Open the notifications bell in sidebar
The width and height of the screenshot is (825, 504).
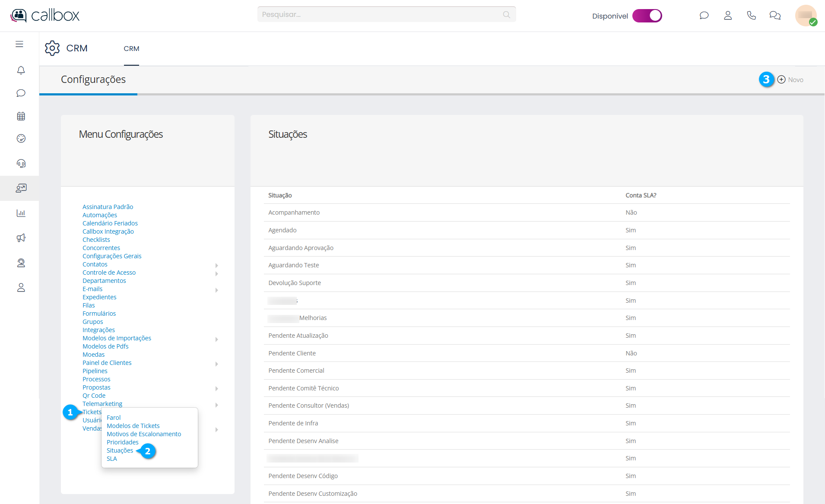tap(21, 70)
